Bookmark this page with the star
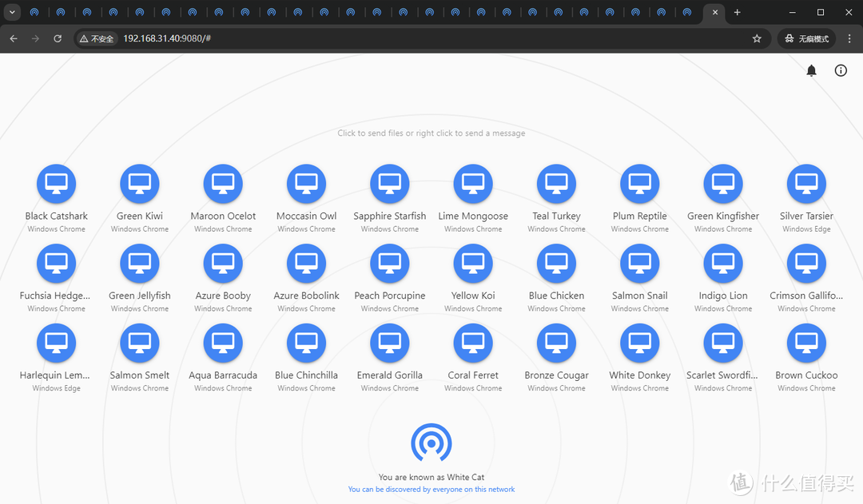 click(757, 38)
